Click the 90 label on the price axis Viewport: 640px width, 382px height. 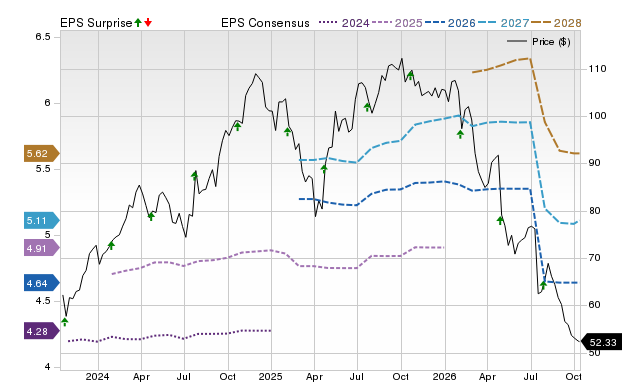[594, 163]
